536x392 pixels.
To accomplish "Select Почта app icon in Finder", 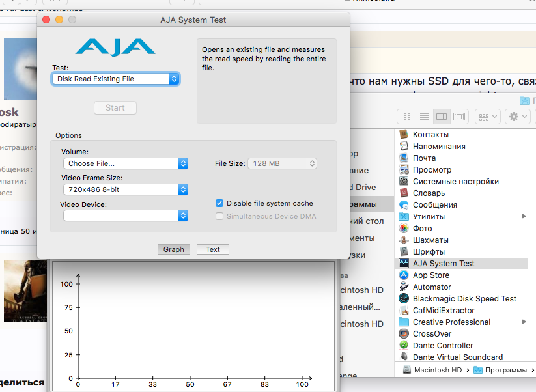I will coord(404,158).
